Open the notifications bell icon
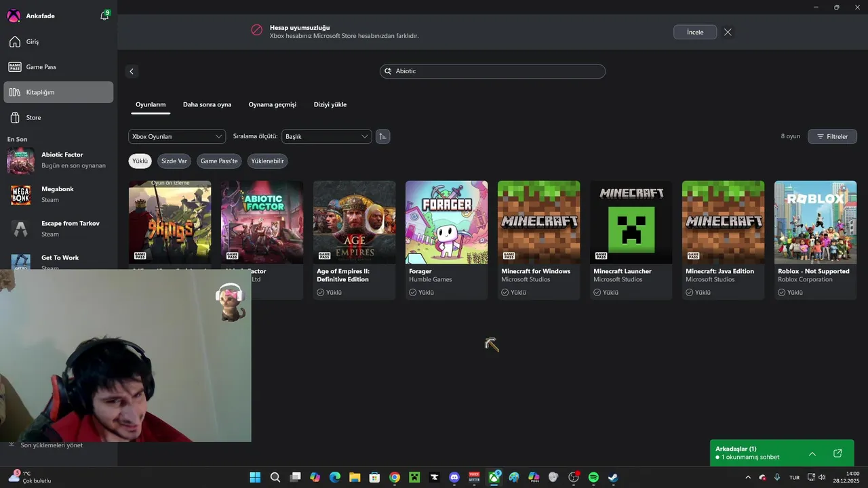The image size is (868, 488). (104, 16)
